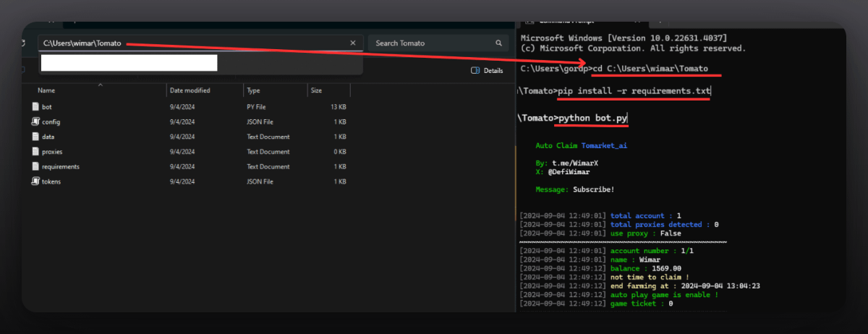Sort by the Type column header
868x334 pixels.
tap(253, 91)
